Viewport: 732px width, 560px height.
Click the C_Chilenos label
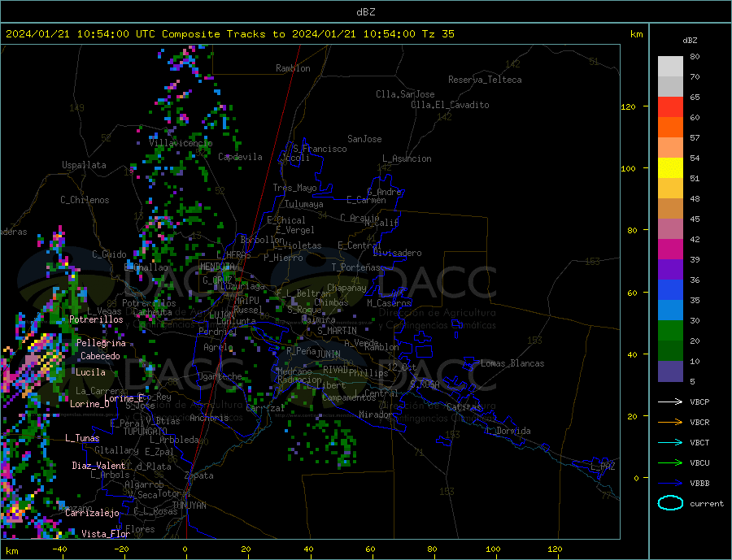85,200
